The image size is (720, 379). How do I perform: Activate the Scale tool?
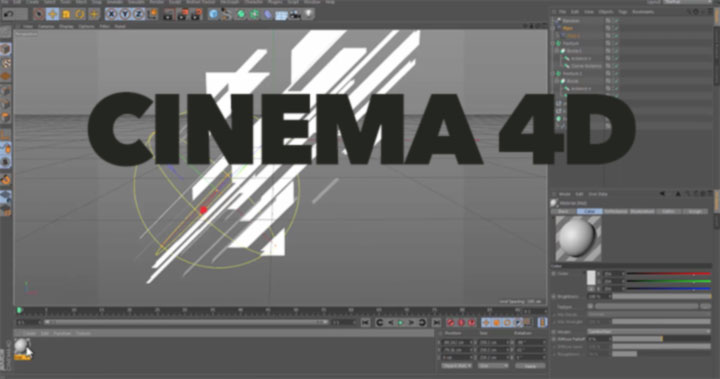[x=66, y=14]
